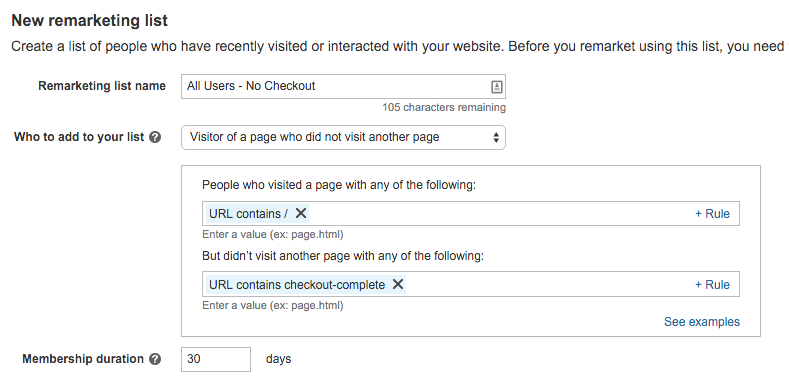Click the 'Membership duration' label

[83, 359]
